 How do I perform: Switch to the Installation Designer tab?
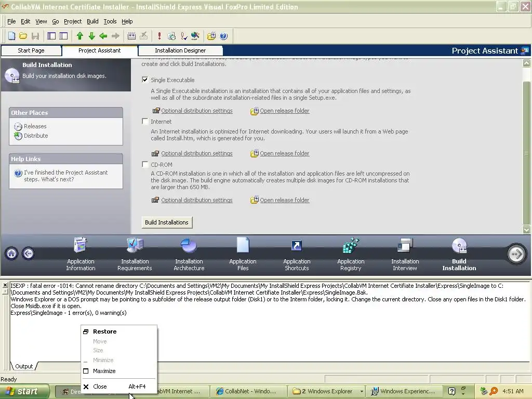(180, 50)
